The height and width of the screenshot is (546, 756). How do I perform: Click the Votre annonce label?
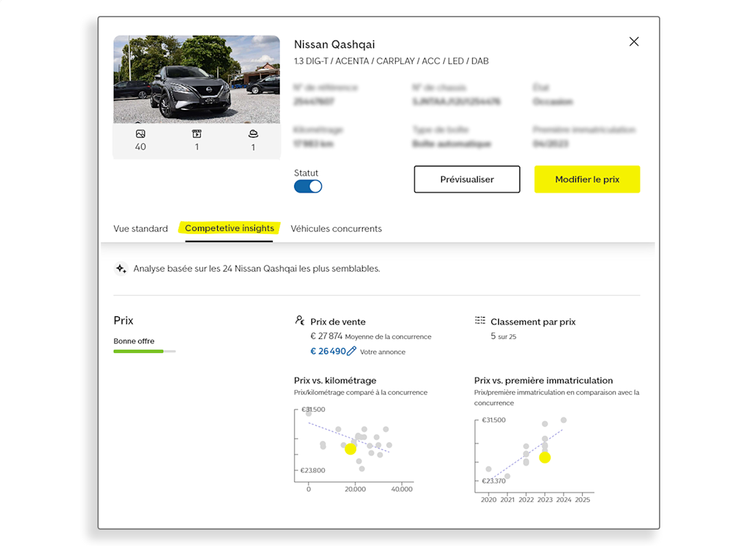point(383,352)
